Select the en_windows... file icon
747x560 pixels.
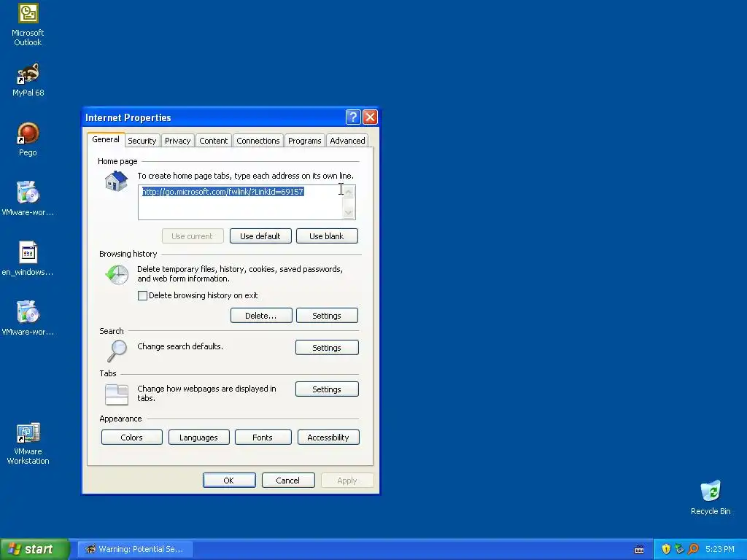tap(28, 259)
